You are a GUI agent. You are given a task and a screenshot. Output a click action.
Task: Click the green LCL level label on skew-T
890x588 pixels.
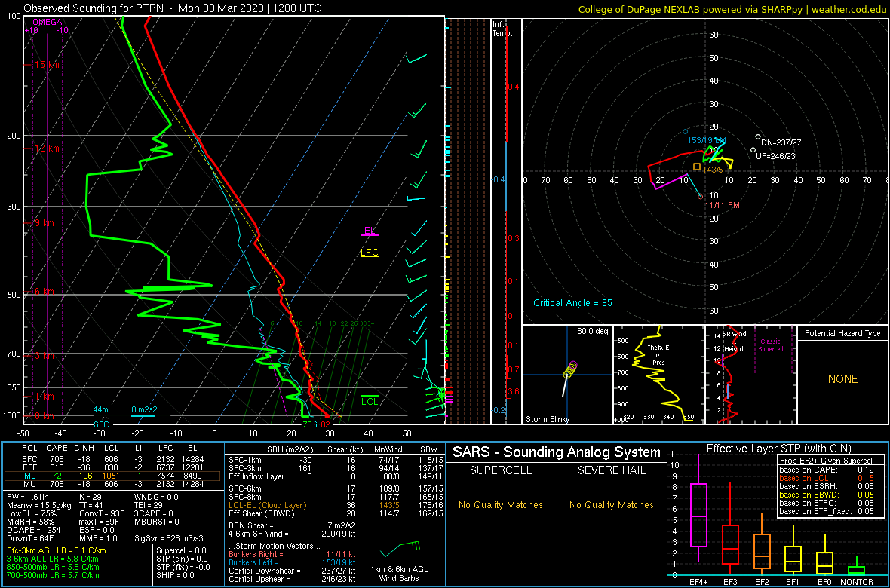(370, 401)
